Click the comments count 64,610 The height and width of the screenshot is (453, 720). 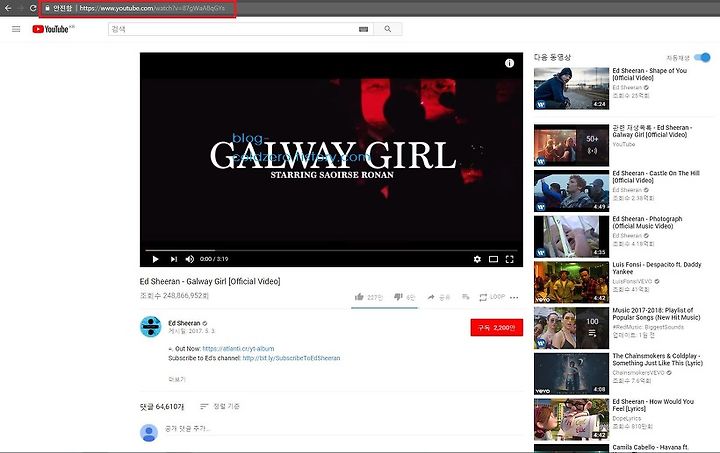[x=162, y=407]
